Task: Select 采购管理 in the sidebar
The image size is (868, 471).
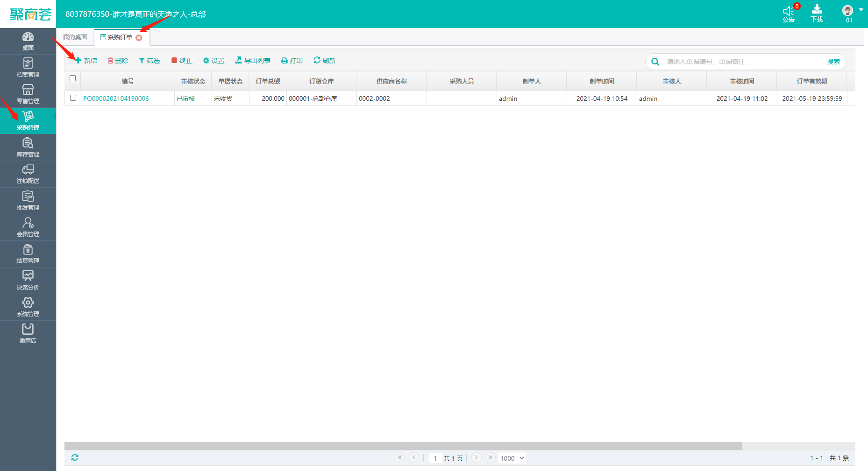Action: (x=28, y=121)
